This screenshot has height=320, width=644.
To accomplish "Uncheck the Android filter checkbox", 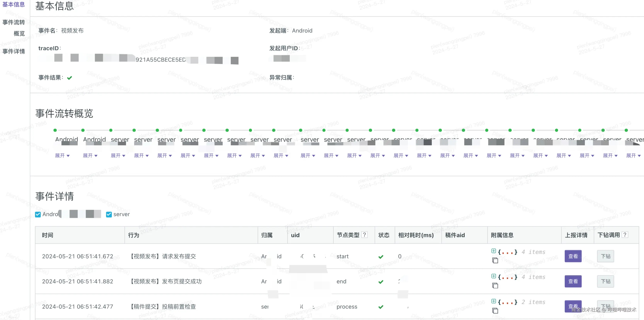I will click(38, 214).
